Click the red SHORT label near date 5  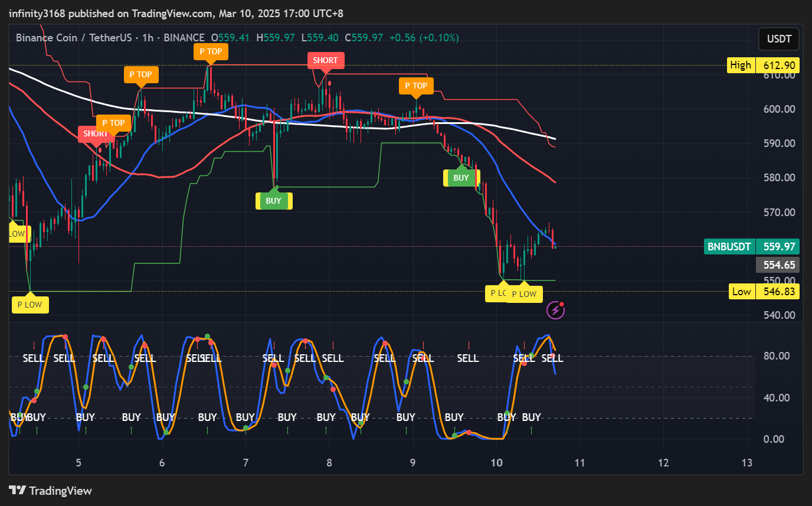pos(95,134)
